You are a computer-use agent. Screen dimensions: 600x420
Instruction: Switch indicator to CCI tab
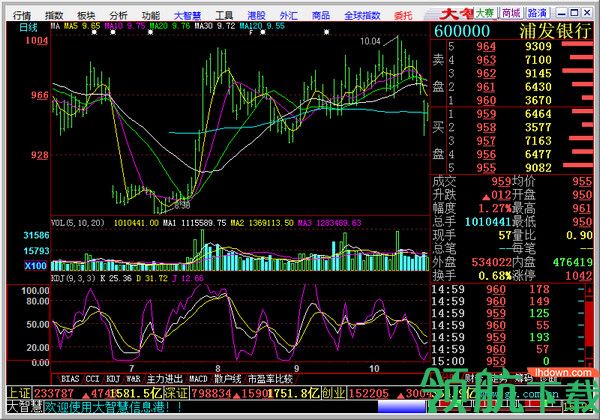coord(92,379)
